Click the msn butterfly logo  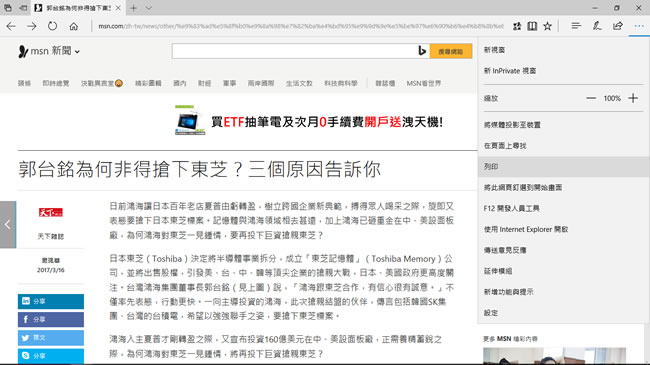pyautogui.click(x=23, y=51)
